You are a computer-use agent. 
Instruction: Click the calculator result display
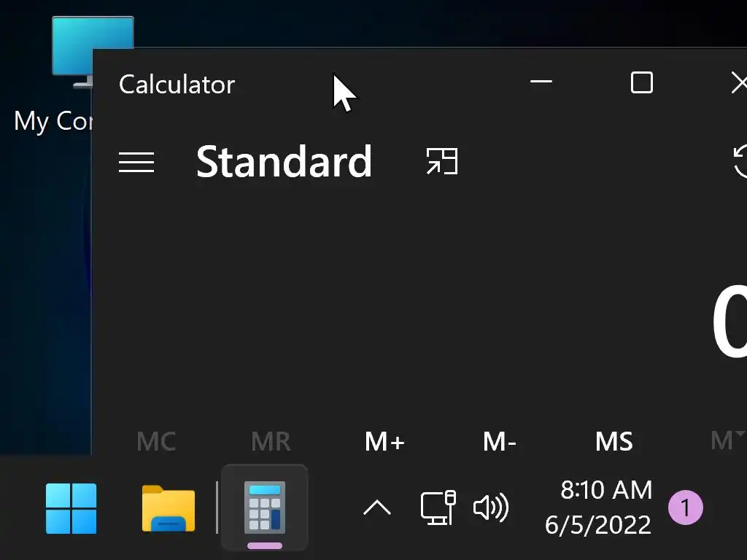pos(729,322)
